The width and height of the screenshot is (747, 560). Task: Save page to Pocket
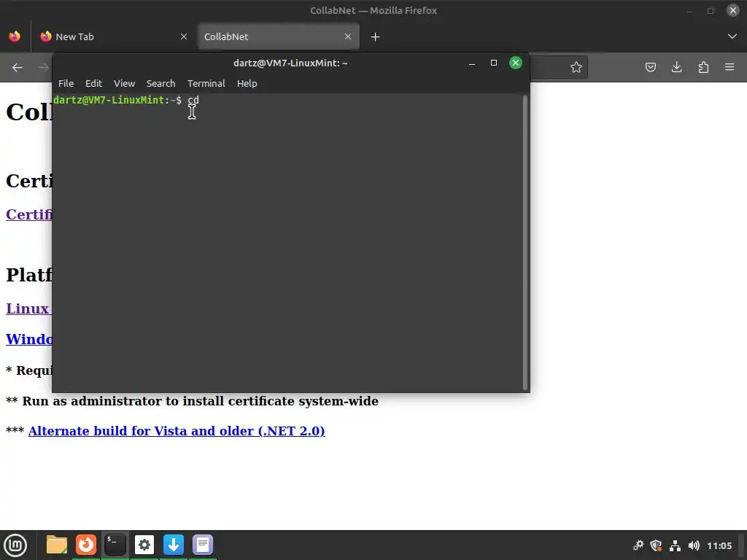click(650, 67)
